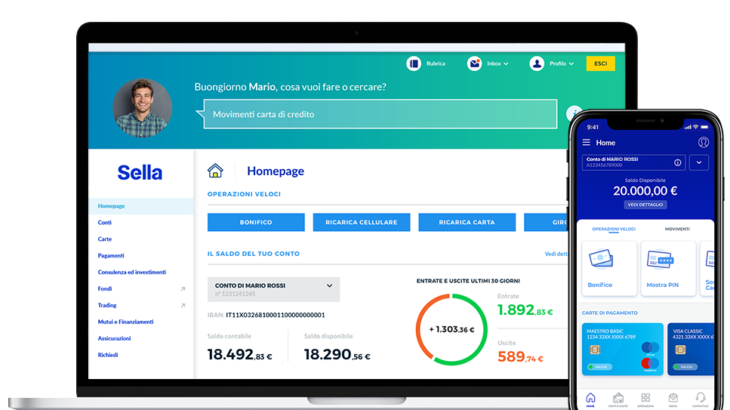Open Pagamenti in the sidebar menu
This screenshot has height=410, width=730.
pos(111,255)
